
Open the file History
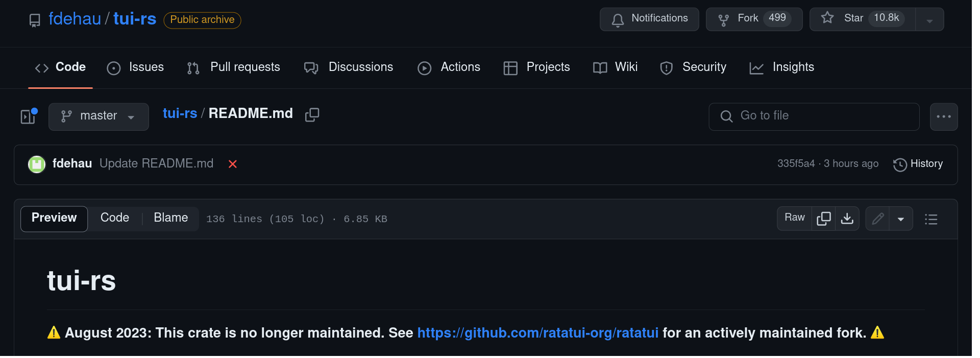coord(918,164)
